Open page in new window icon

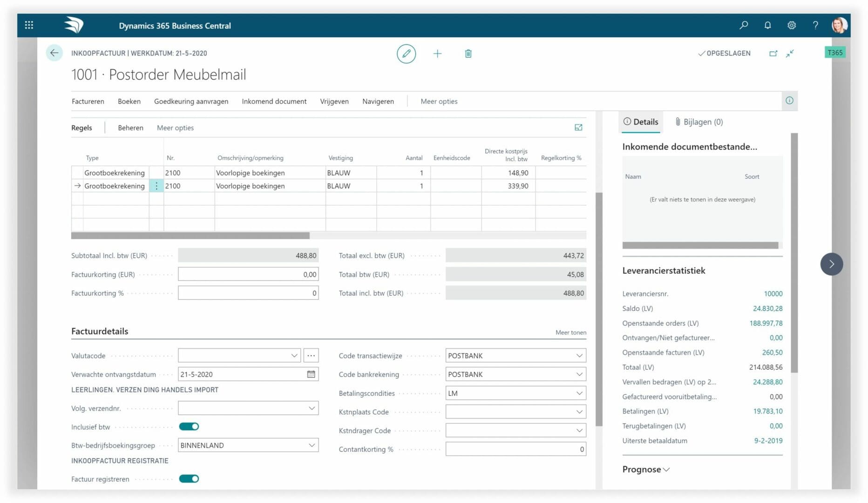click(x=773, y=53)
